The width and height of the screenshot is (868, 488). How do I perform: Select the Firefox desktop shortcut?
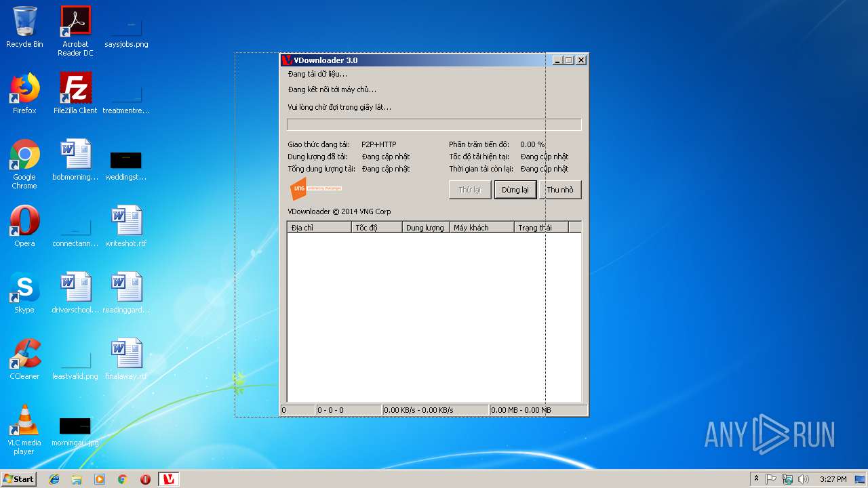tap(24, 94)
